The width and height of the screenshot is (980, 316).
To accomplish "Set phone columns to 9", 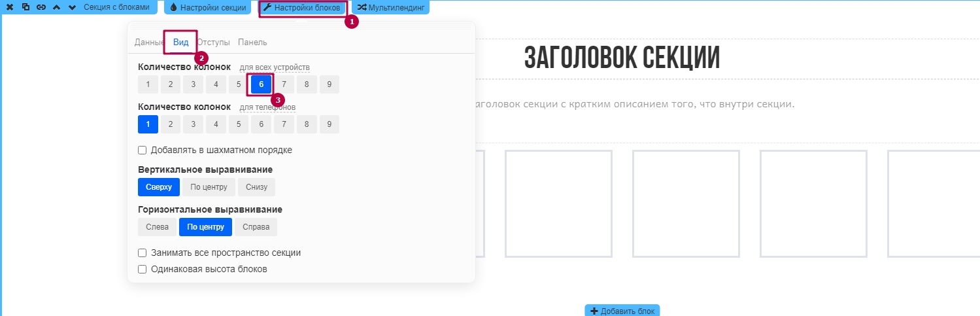I will pos(329,124).
